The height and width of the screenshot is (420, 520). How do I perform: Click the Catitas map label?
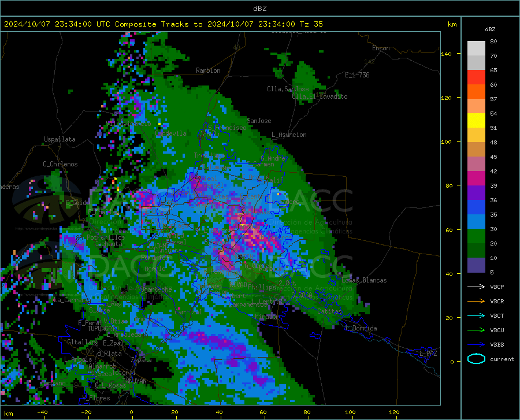[x=329, y=311]
